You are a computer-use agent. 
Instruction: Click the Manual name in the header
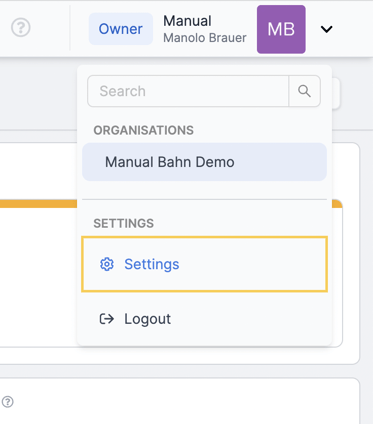(x=187, y=21)
